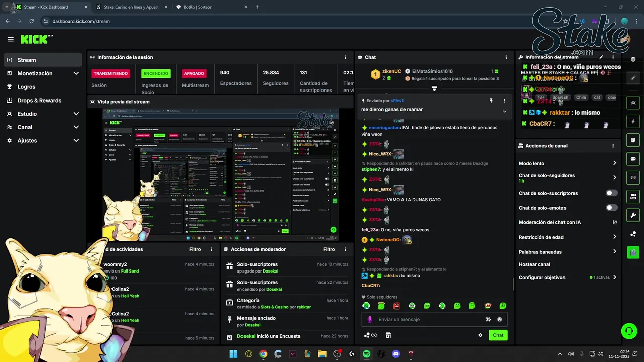Open the moderator actions panel three-dot menu
The height and width of the screenshot is (362, 644).
(x=345, y=249)
